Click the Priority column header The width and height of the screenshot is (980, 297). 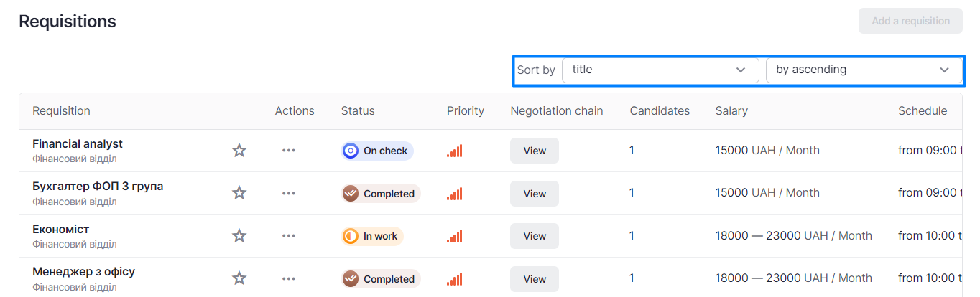tap(465, 111)
